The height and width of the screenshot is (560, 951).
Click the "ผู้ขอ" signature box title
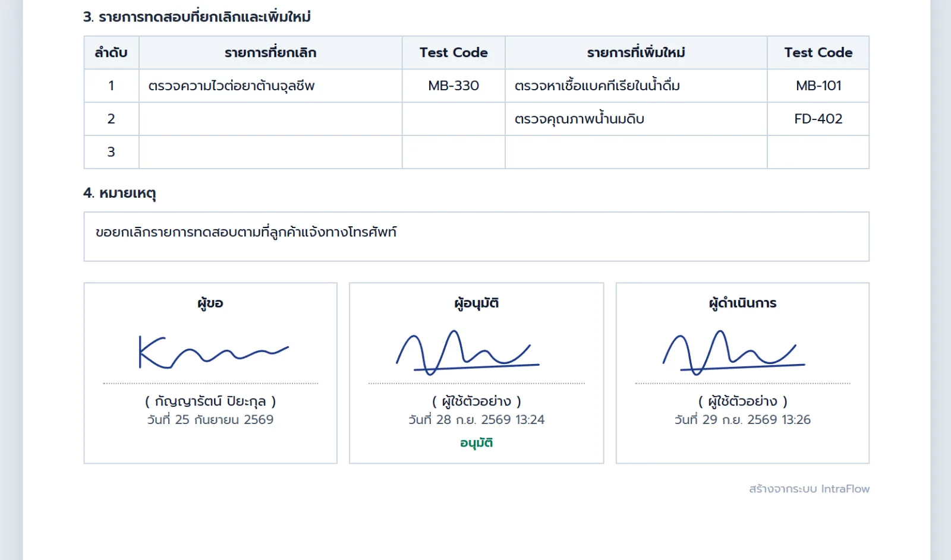[x=210, y=303]
